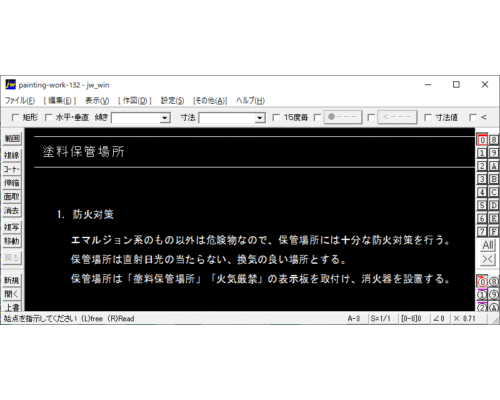Viewport: 500px width, 400px height.
Task: Toggle square layer E button
Action: (x=494, y=218)
